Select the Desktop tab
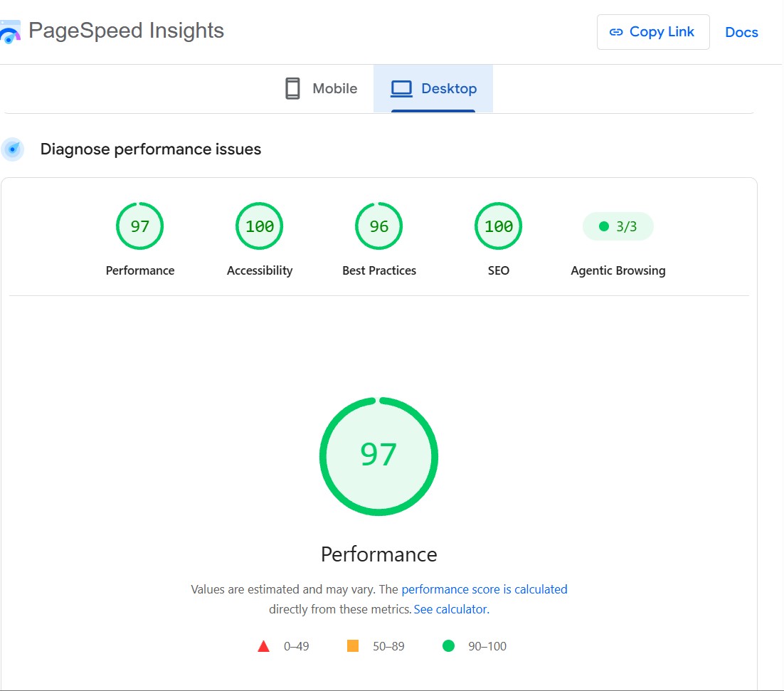The width and height of the screenshot is (784, 691). click(433, 88)
